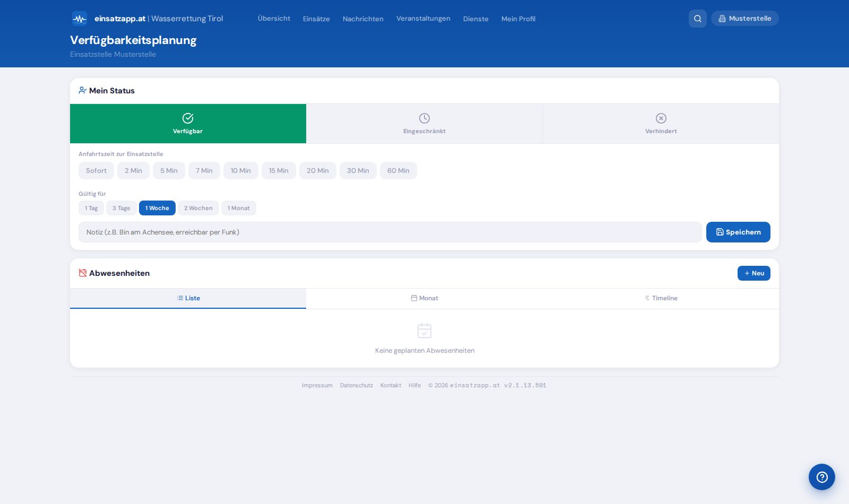Select Sofort travel time
Image resolution: width=849 pixels, height=504 pixels.
coord(96,171)
